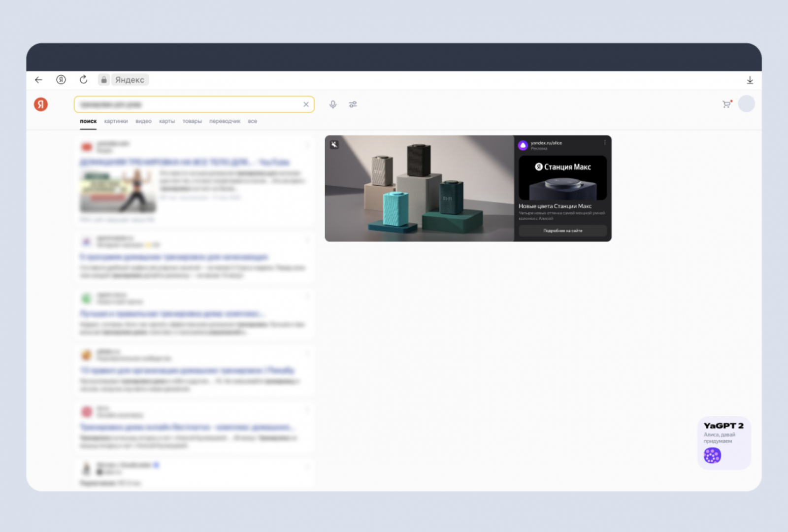The width and height of the screenshot is (788, 532).
Task: Open the round profile avatar
Action: click(747, 104)
